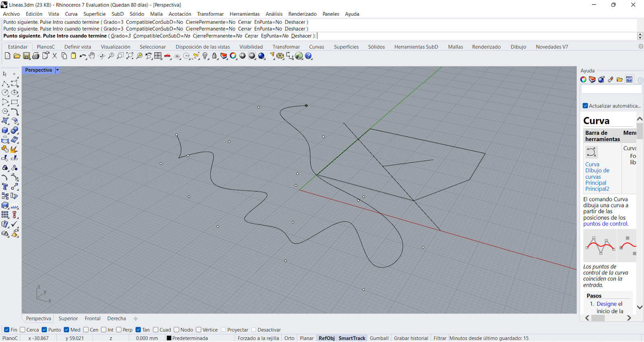Open the 'Dibujo de curvas' link in help
The height and width of the screenshot is (342, 644).
(x=597, y=173)
